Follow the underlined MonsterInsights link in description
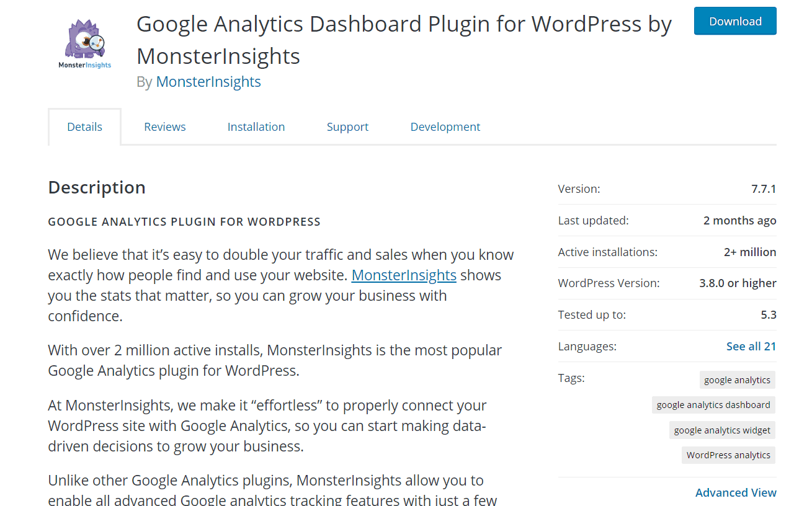The image size is (812, 506). pos(404,275)
